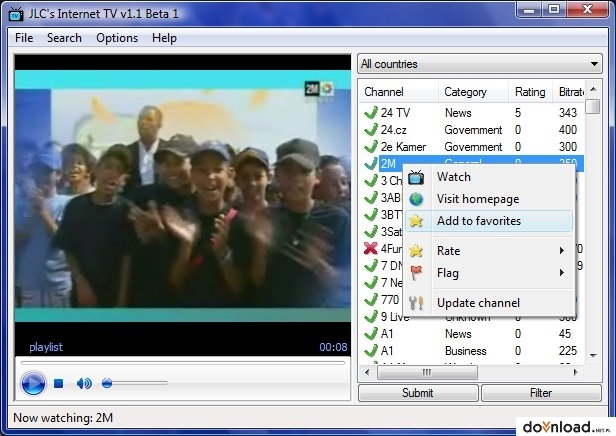Open the All countries dropdown
616x436 pixels.
[x=479, y=64]
